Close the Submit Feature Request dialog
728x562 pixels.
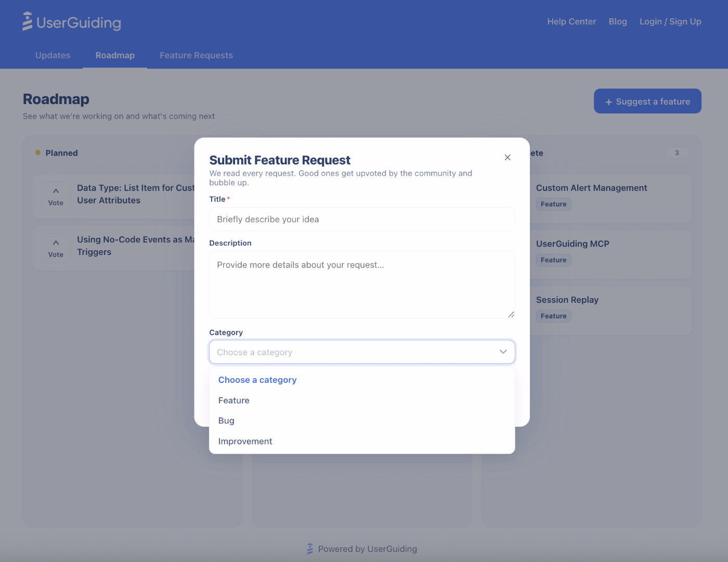(508, 157)
